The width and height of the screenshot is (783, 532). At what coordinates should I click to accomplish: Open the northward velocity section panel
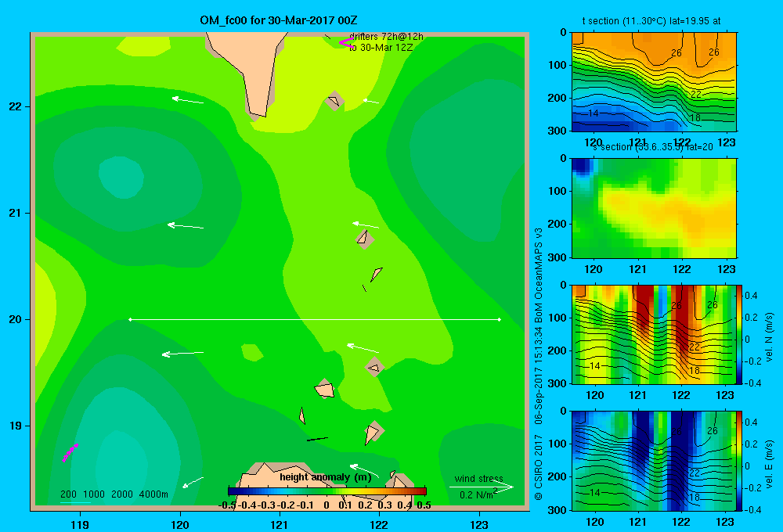pos(654,334)
